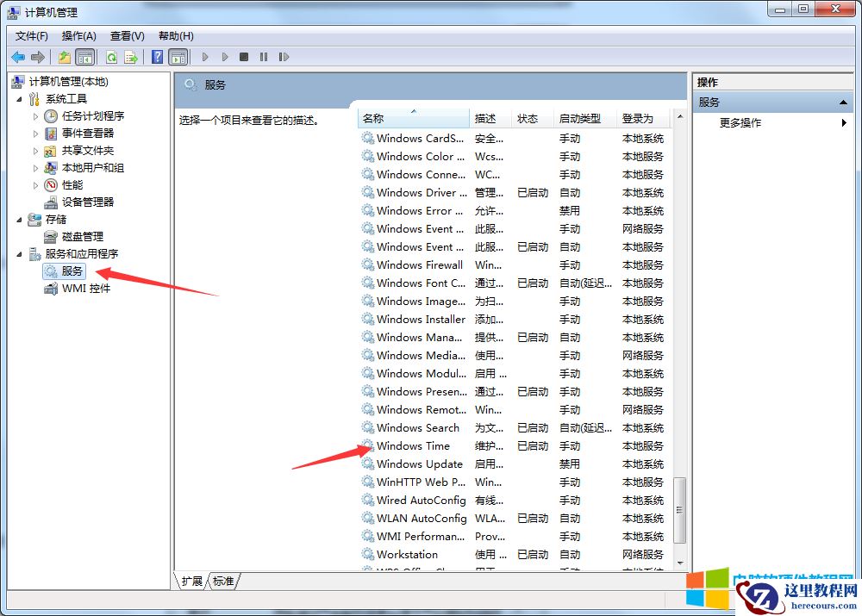Image resolution: width=862 pixels, height=616 pixels.
Task: Open the 操作(A) menu
Action: tap(78, 35)
